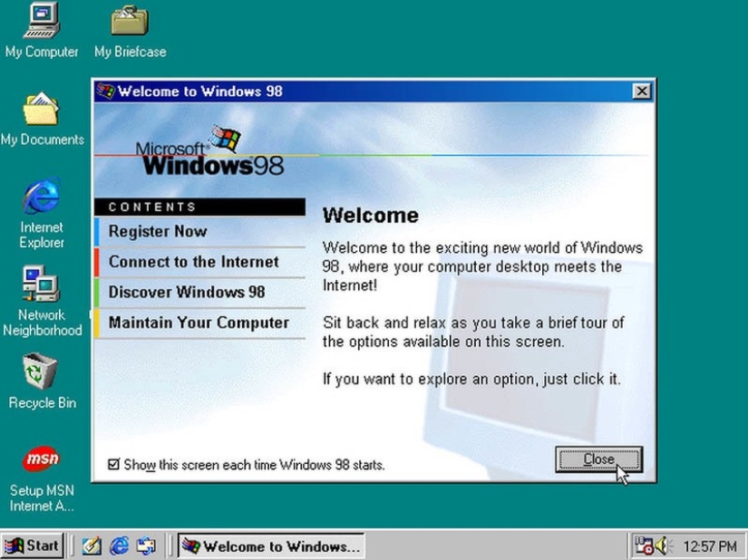Launch Internet Explorer from Quick Launch

pyautogui.click(x=119, y=546)
